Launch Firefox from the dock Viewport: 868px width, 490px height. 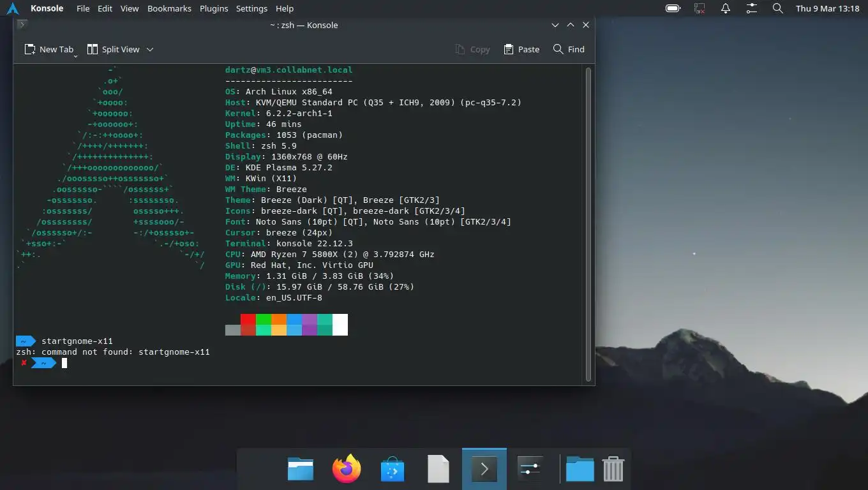coord(347,470)
